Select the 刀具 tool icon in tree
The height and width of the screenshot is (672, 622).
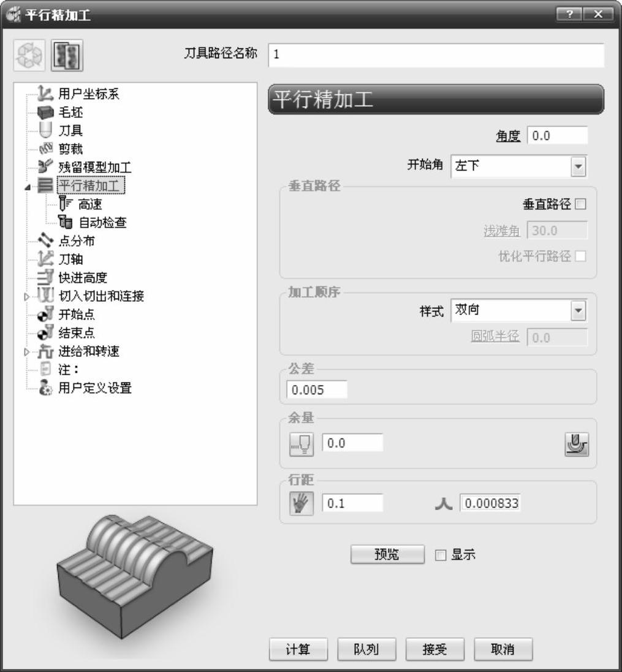[45, 130]
